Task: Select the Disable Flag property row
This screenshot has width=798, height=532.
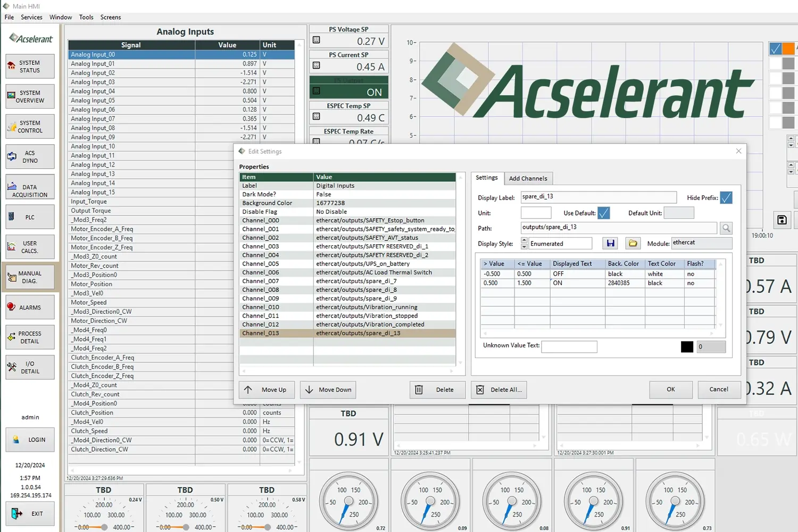Action: pos(347,212)
